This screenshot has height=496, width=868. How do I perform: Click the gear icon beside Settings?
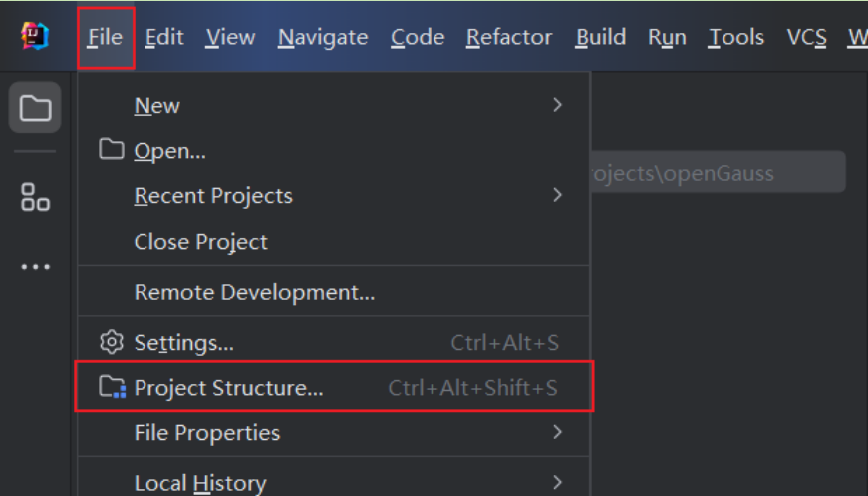pos(112,342)
